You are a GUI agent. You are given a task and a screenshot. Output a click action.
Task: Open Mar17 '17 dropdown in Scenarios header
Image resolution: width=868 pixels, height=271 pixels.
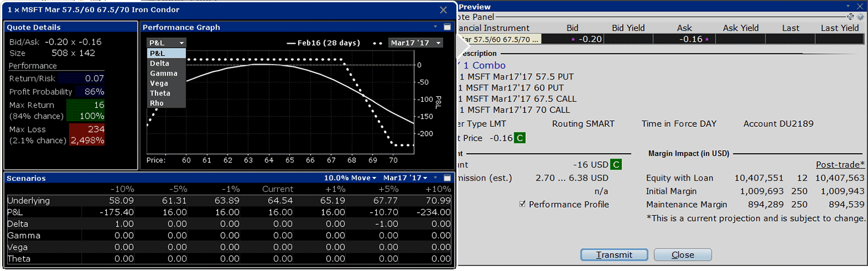[x=405, y=178]
